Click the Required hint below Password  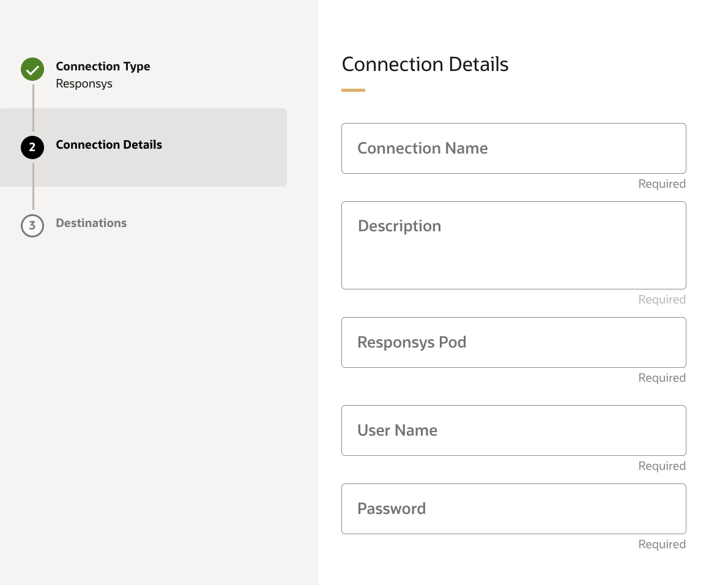pos(661,545)
